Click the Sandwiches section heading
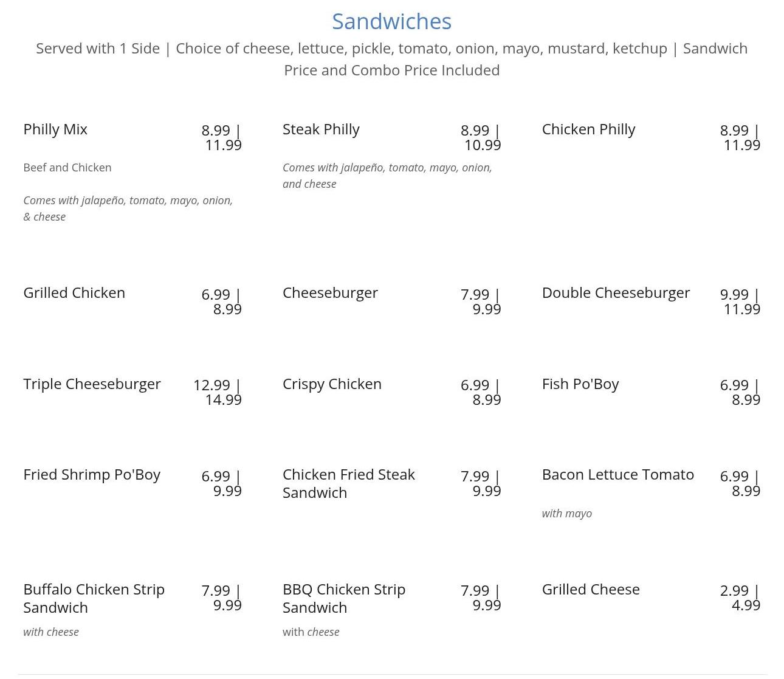Viewport: 784px width, 679px height. point(391,22)
